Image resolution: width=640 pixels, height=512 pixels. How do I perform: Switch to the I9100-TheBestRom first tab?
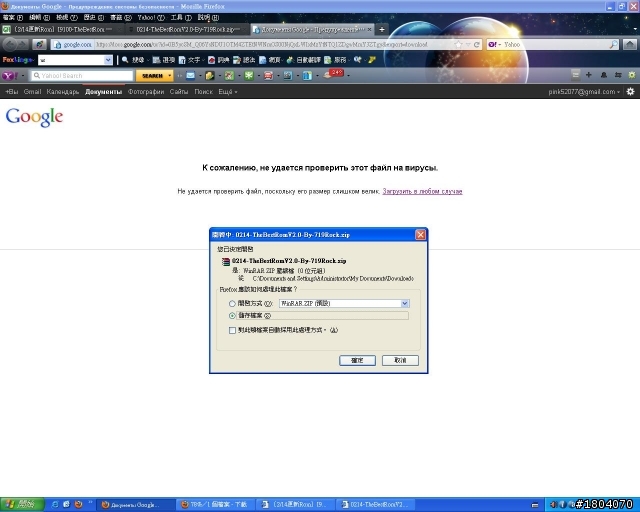(61, 29)
